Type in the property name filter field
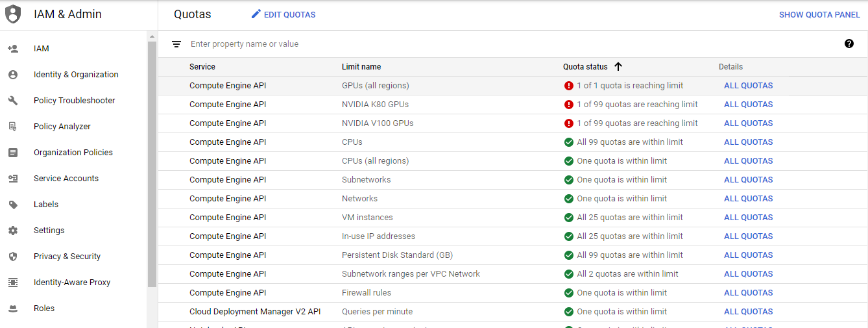The image size is (868, 328). tap(454, 44)
